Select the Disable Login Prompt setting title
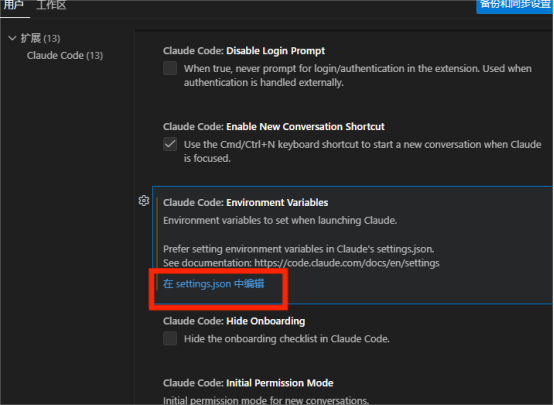 [x=244, y=51]
